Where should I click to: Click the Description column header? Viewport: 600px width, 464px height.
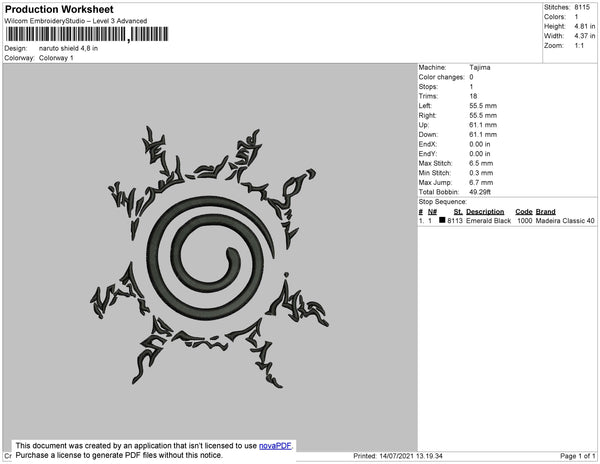(485, 212)
